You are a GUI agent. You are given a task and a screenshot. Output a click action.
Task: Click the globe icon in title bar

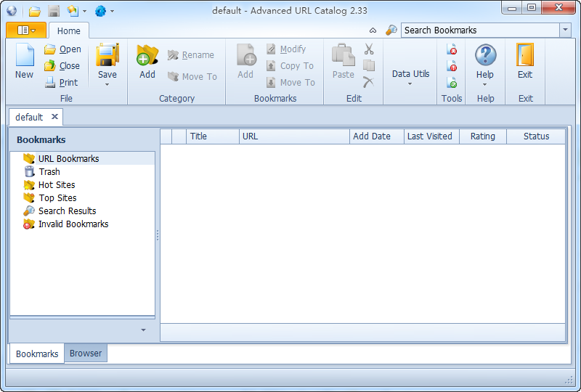point(12,11)
